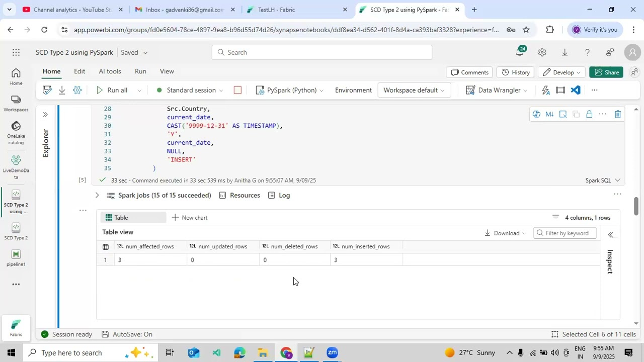Screen dimensions: 644x362
Task: Expand the Data Wrangler dropdown
Action: click(525, 90)
